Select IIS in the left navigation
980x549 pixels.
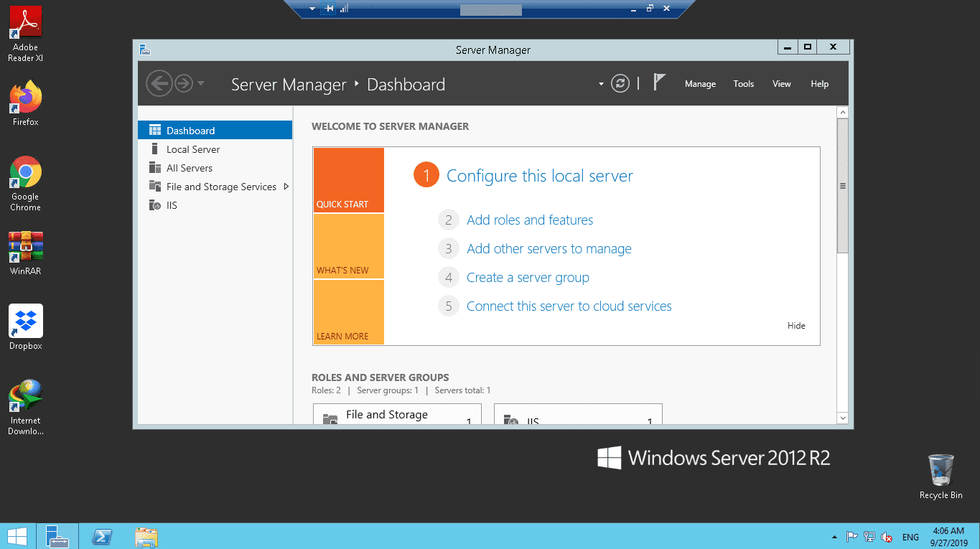[215, 205]
